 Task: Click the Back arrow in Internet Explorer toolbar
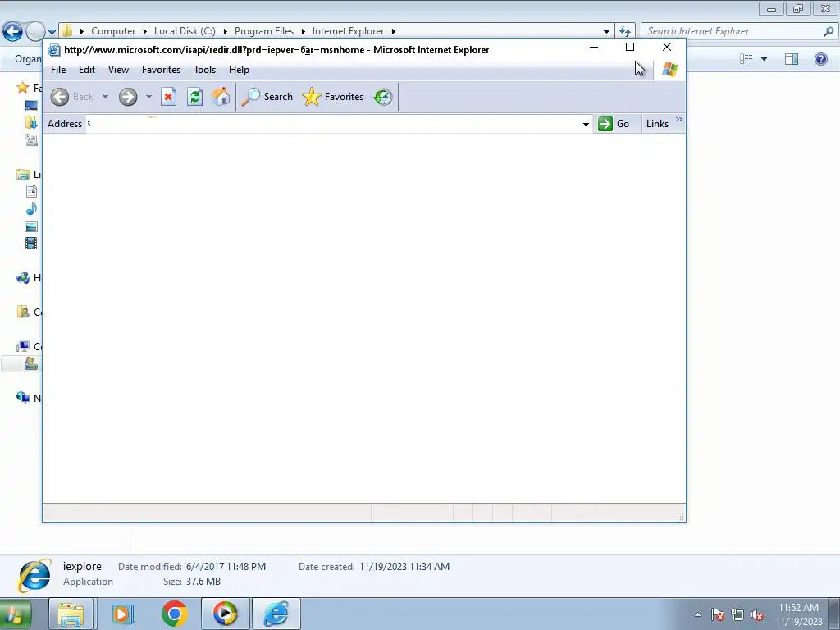coord(59,97)
